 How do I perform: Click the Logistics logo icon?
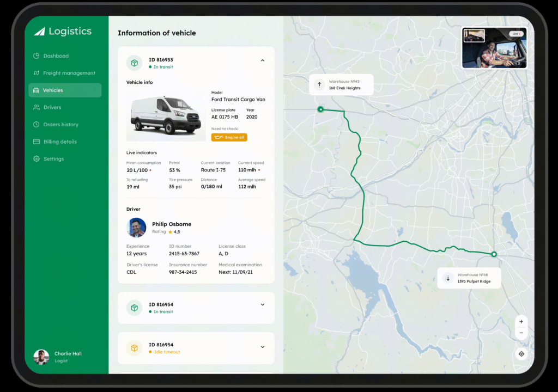click(39, 32)
